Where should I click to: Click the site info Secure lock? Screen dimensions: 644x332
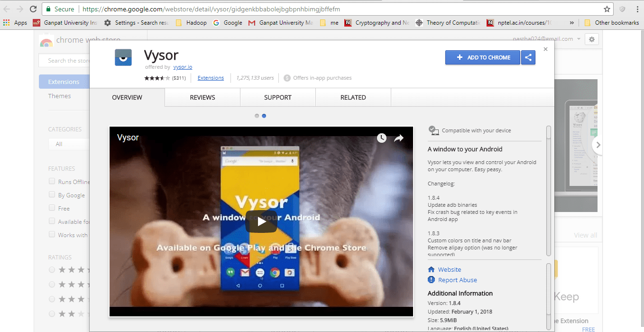tap(60, 9)
